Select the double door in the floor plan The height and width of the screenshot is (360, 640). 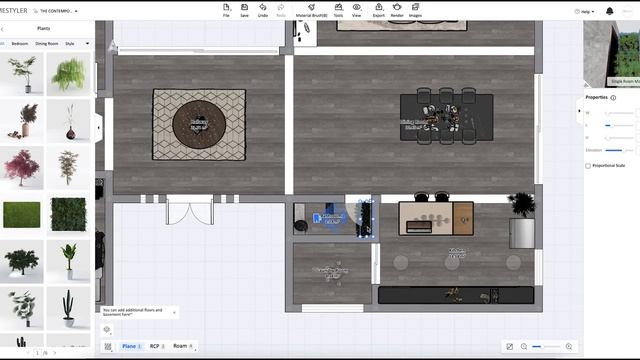190,210
